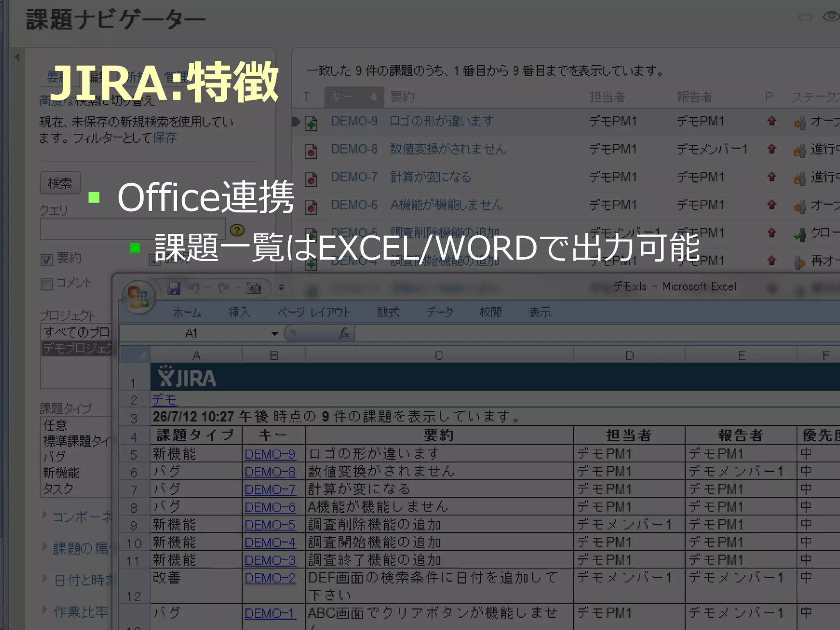Sort by 担当者 column in navigator
This screenshot has height=630, width=840.
[607, 97]
